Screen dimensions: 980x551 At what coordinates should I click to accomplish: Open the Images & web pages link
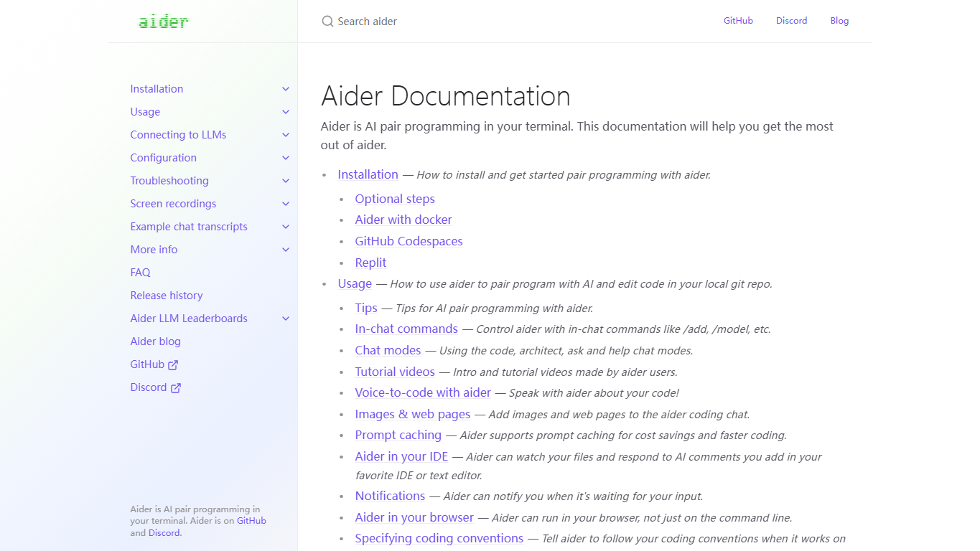(413, 414)
